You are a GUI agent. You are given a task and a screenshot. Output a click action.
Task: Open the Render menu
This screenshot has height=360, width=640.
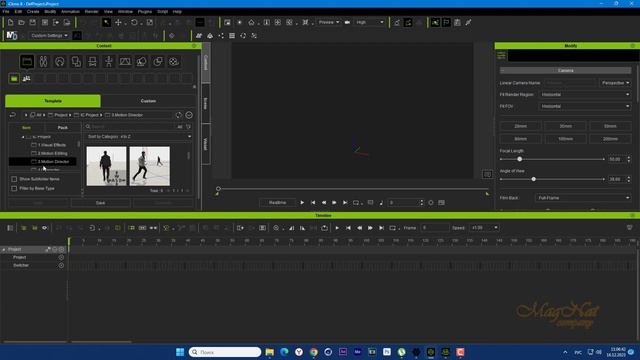(x=91, y=11)
